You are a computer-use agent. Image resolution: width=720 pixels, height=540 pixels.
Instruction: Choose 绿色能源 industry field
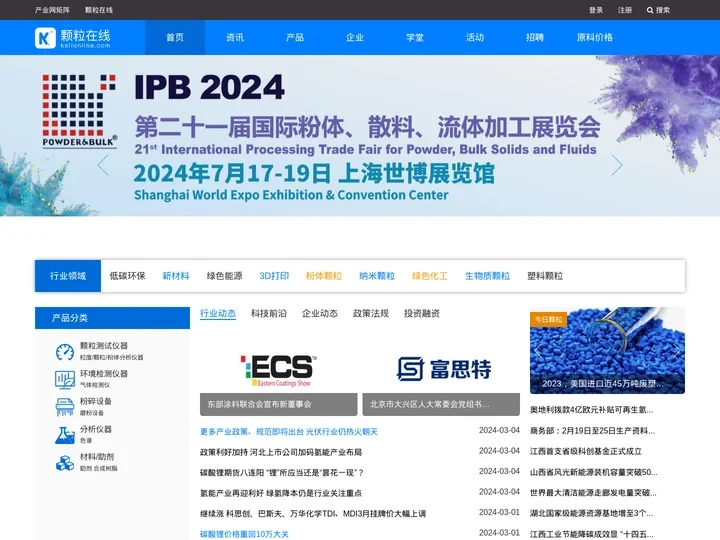[225, 276]
